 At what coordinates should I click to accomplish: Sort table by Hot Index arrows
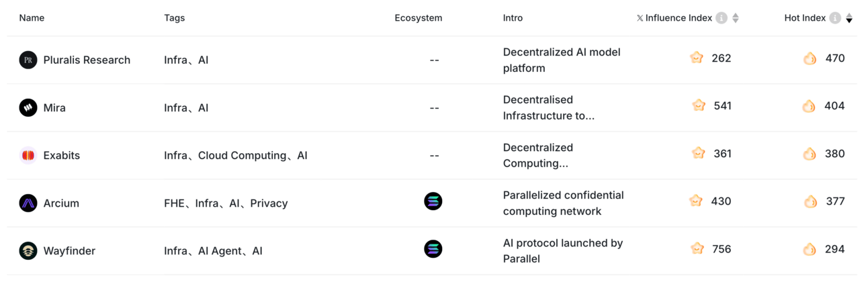(849, 18)
